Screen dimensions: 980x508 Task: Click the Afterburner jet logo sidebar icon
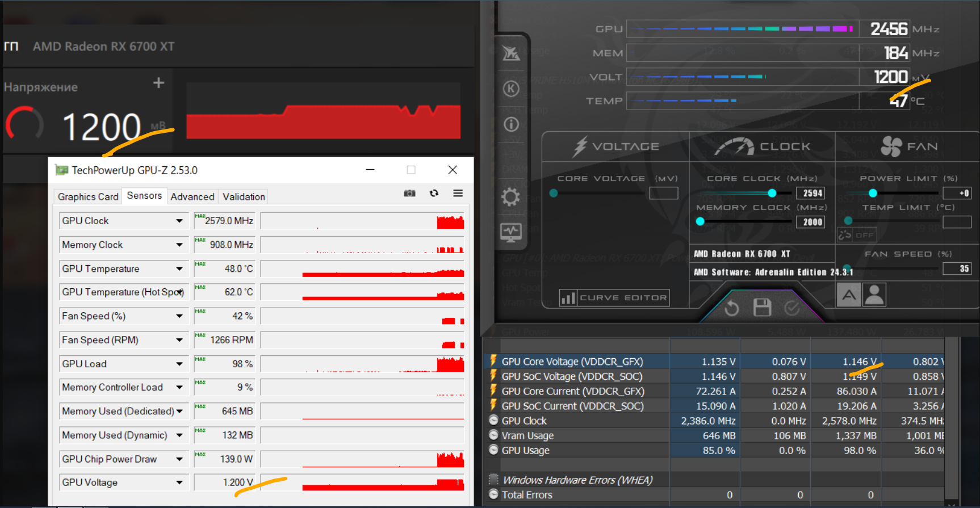[511, 53]
